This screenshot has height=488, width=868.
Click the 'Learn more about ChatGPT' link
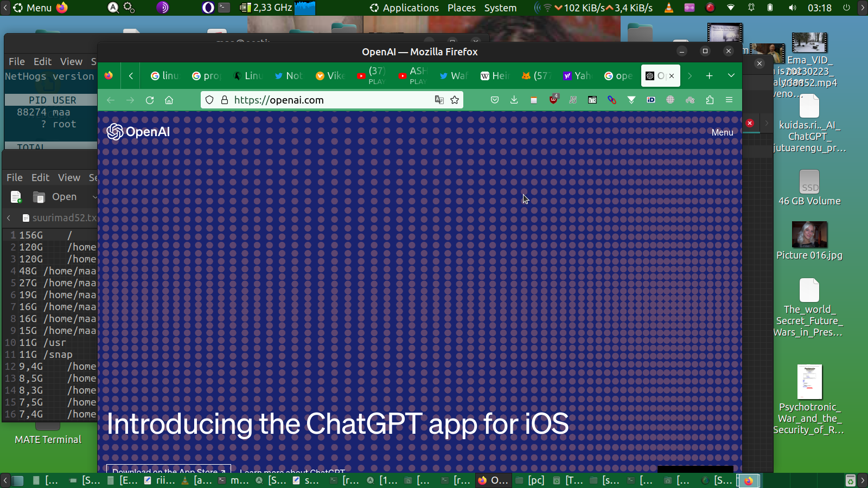click(292, 470)
